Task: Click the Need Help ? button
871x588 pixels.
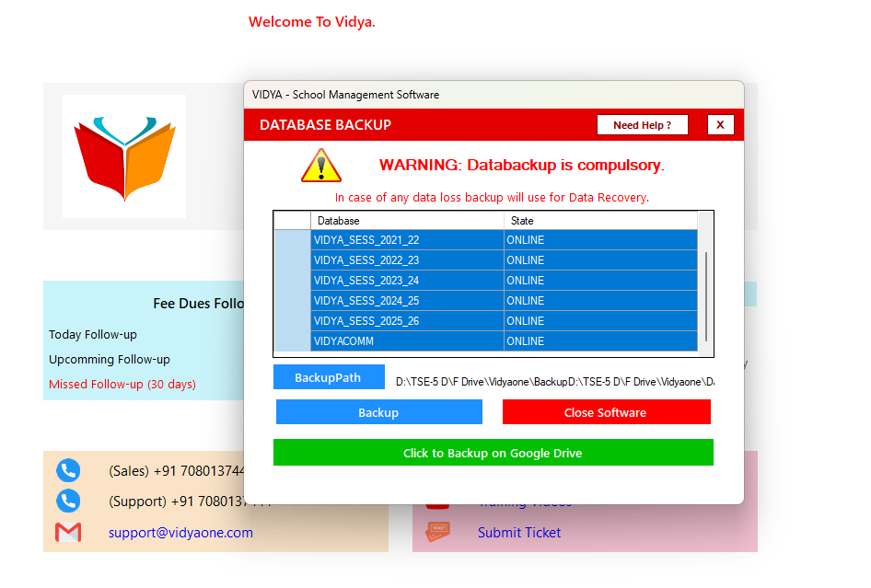Action: click(x=642, y=125)
